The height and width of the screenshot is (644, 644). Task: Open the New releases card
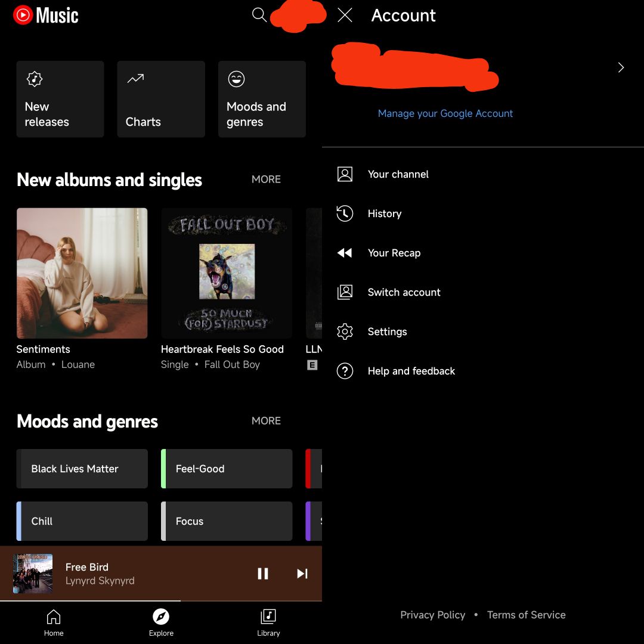click(x=60, y=99)
